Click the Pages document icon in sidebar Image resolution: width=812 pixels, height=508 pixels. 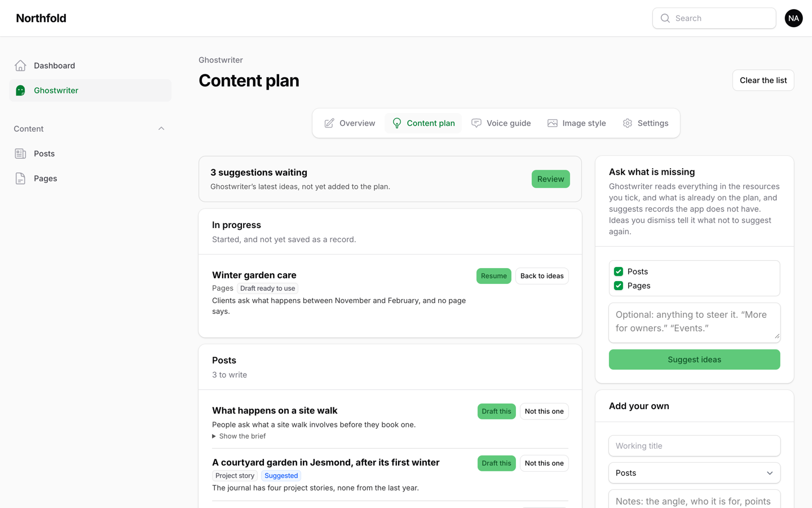click(20, 178)
